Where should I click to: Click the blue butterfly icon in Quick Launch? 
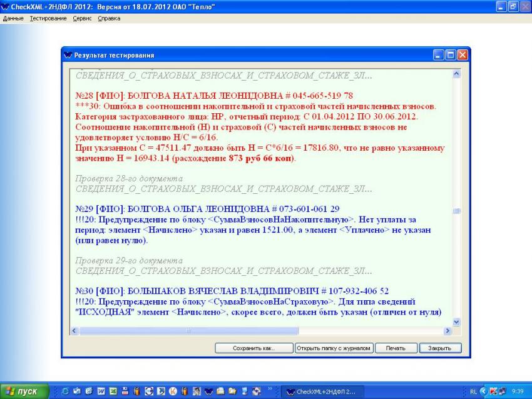click(208, 391)
